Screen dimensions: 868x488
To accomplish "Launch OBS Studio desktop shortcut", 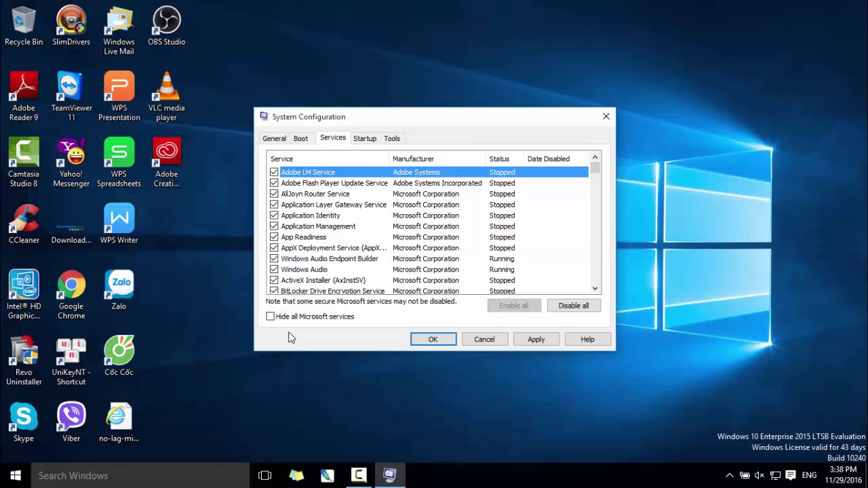I will 166,26.
